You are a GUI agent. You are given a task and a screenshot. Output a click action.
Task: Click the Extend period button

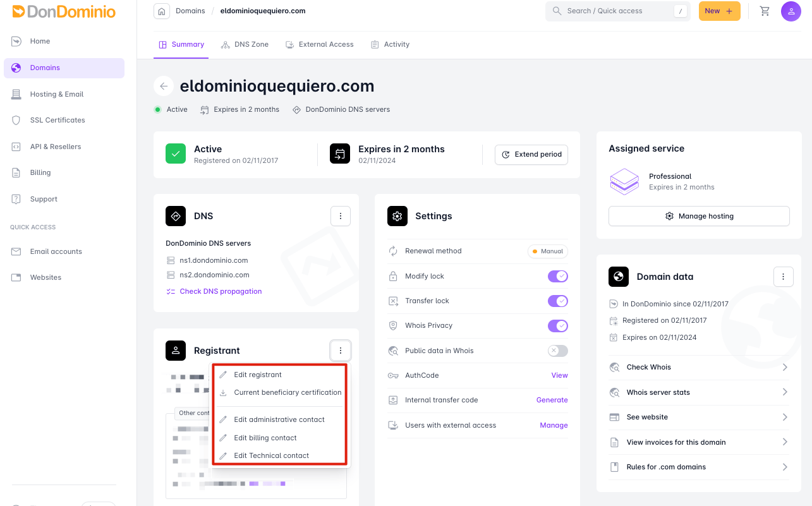tap(531, 154)
